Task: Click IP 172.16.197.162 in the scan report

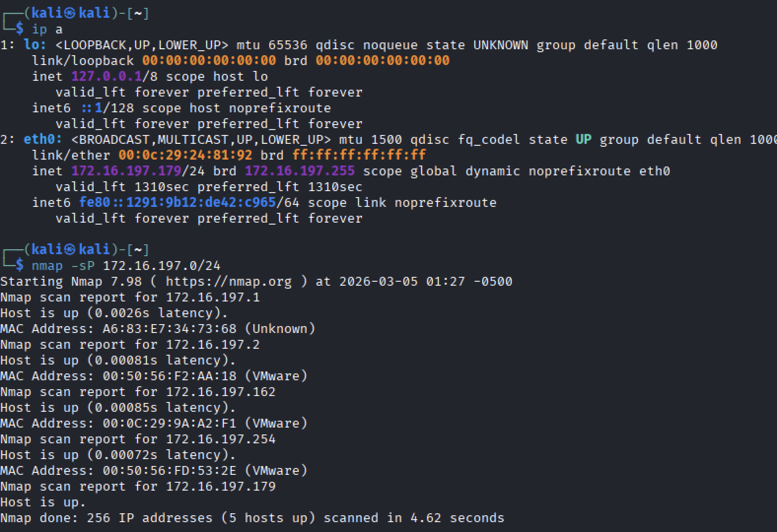Action: coord(220,392)
